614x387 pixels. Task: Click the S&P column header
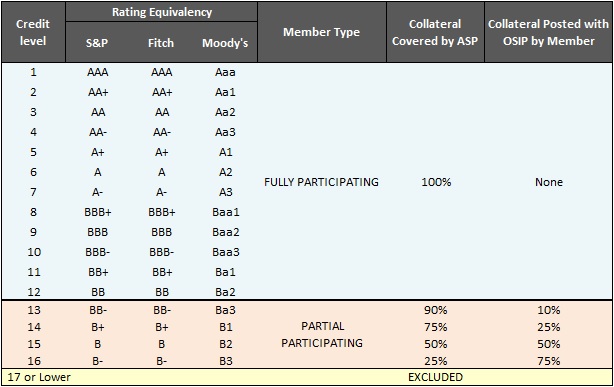97,43
